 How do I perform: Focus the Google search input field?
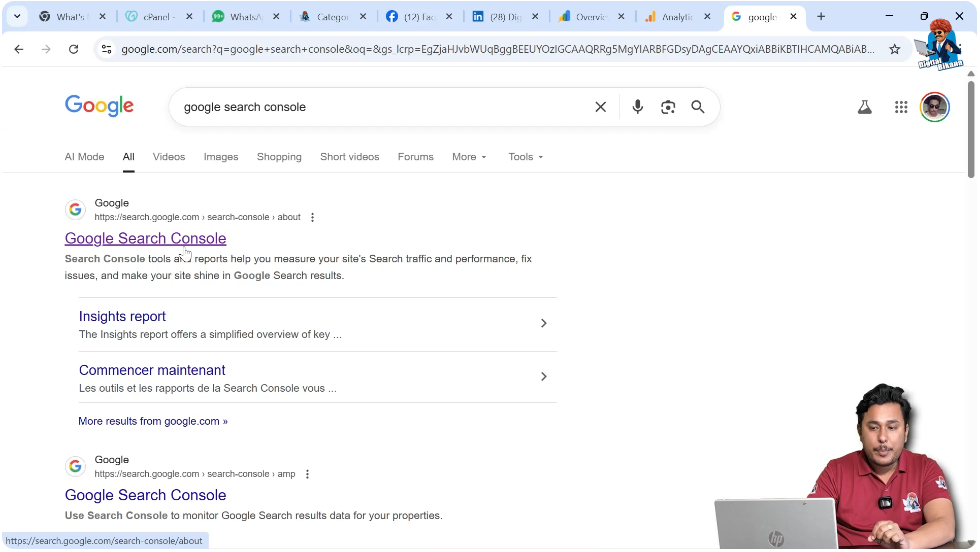tap(381, 107)
